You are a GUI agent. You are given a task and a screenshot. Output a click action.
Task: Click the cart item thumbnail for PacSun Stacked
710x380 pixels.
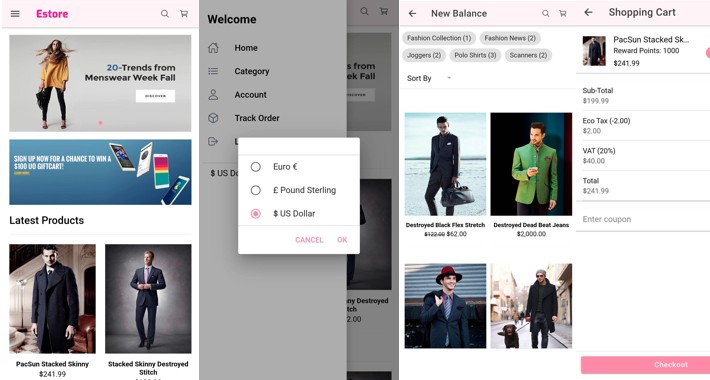coord(594,51)
